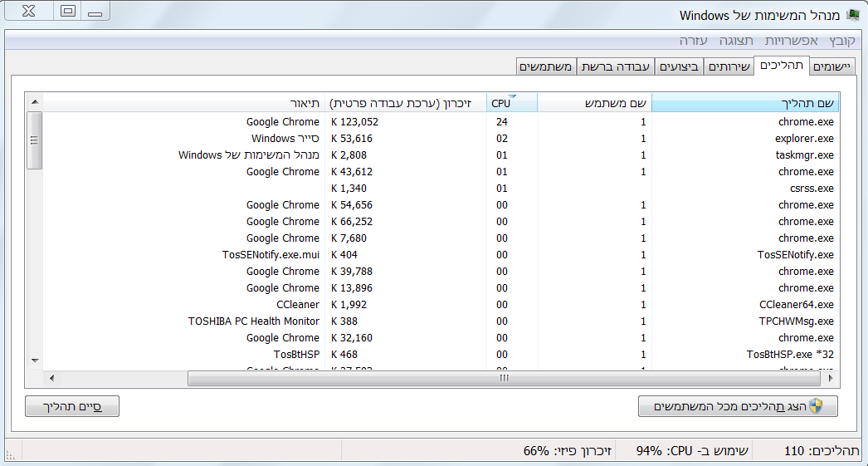Click the CCleaner description cell
This screenshot has height=466, width=868.
click(298, 305)
